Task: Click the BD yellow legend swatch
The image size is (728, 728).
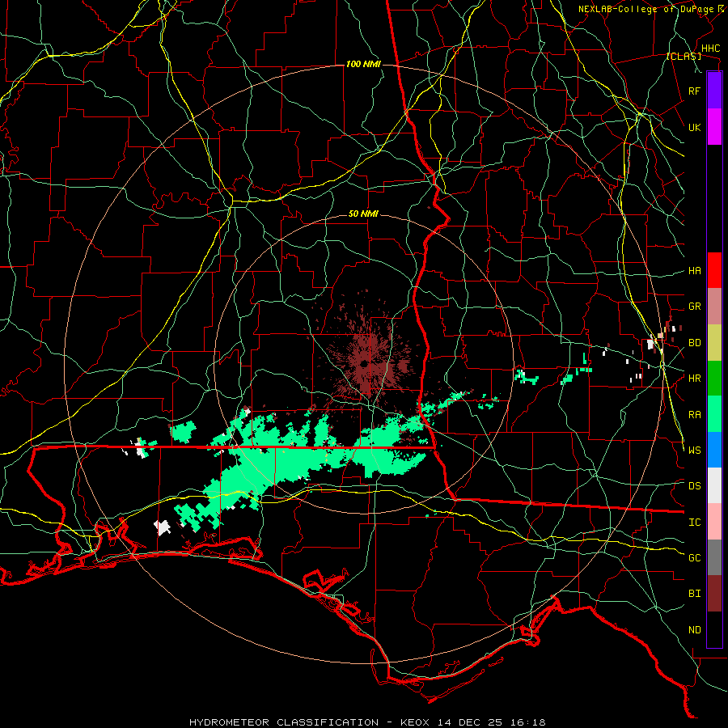Action: click(714, 342)
